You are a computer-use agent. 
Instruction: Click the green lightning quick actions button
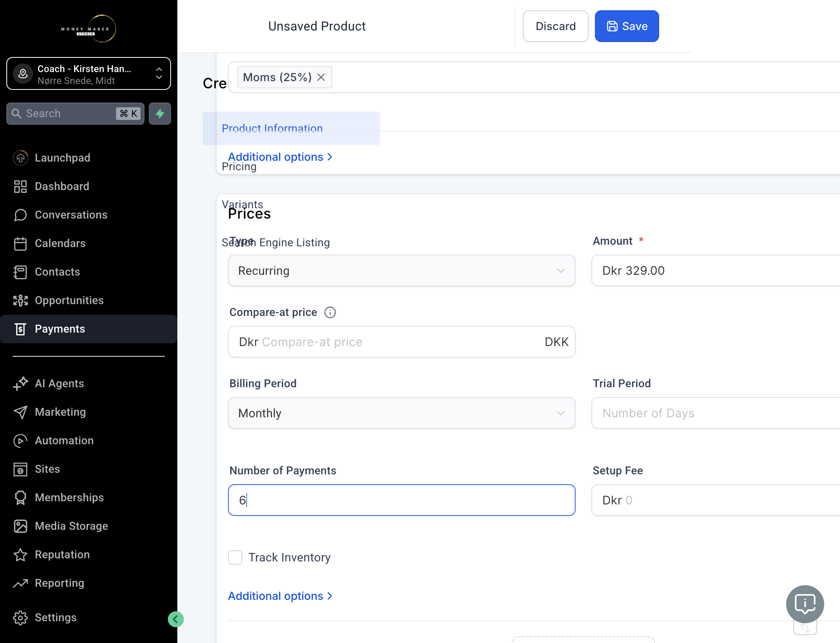(160, 114)
